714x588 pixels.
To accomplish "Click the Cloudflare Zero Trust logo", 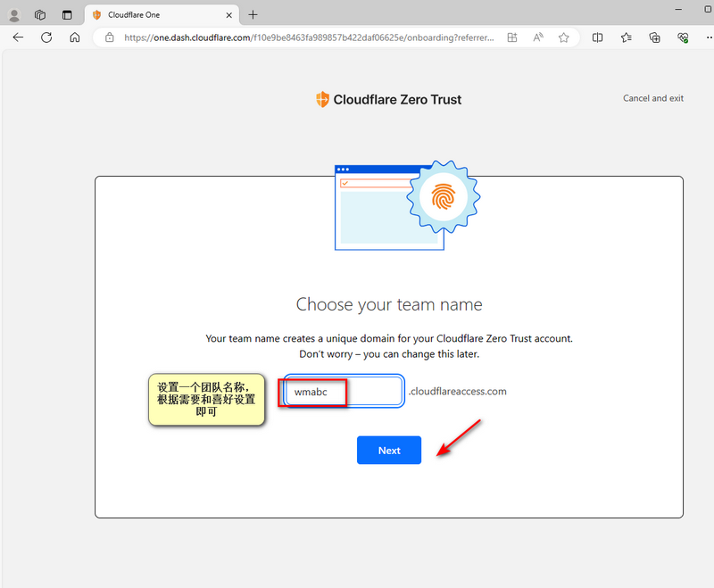I will click(x=388, y=99).
